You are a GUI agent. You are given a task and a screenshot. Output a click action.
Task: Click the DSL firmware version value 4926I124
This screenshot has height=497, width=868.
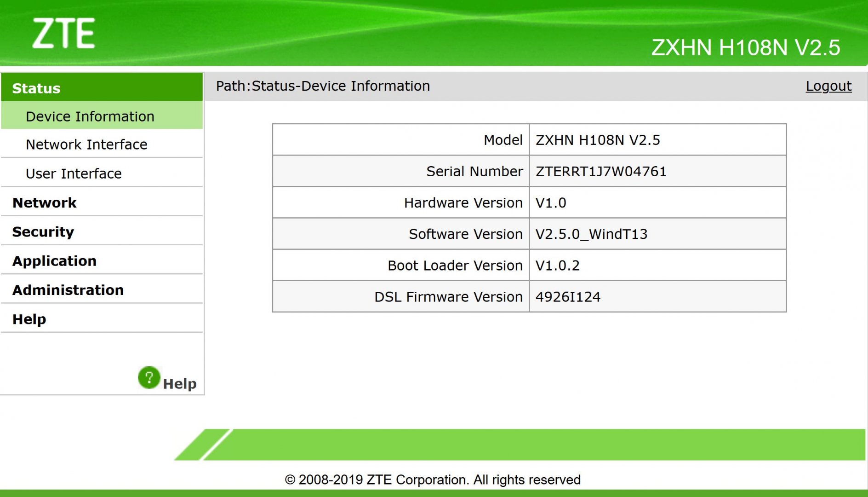click(568, 297)
